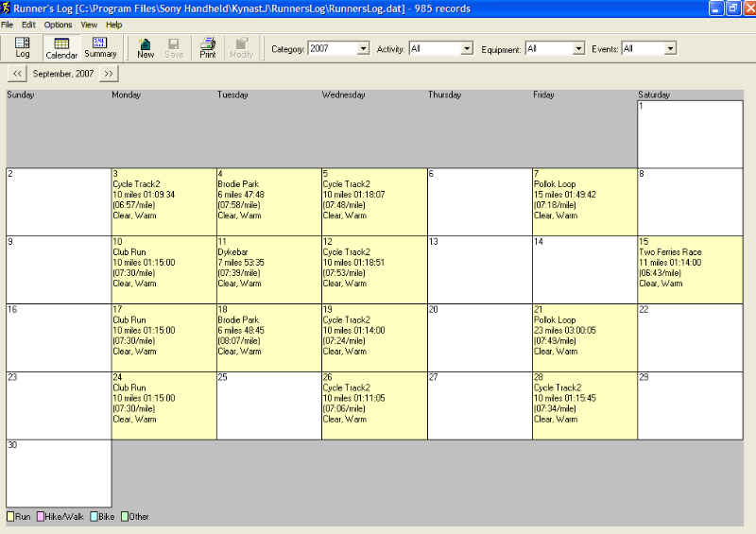Open the View menu

(89, 25)
